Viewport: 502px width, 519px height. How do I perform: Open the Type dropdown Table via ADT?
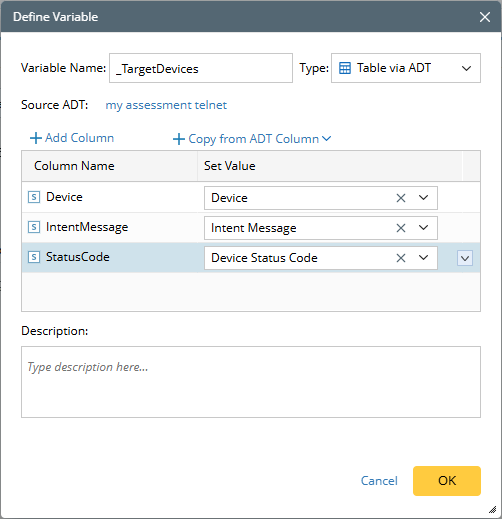coord(406,68)
